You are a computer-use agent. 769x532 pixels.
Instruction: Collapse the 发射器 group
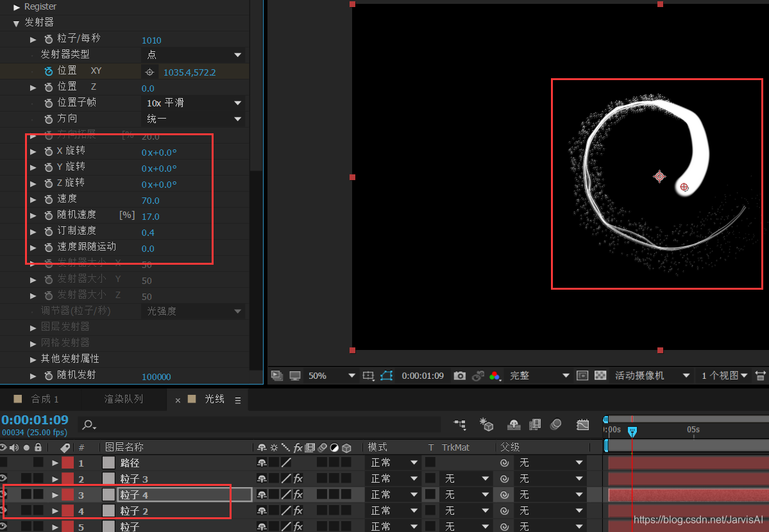tap(16, 23)
